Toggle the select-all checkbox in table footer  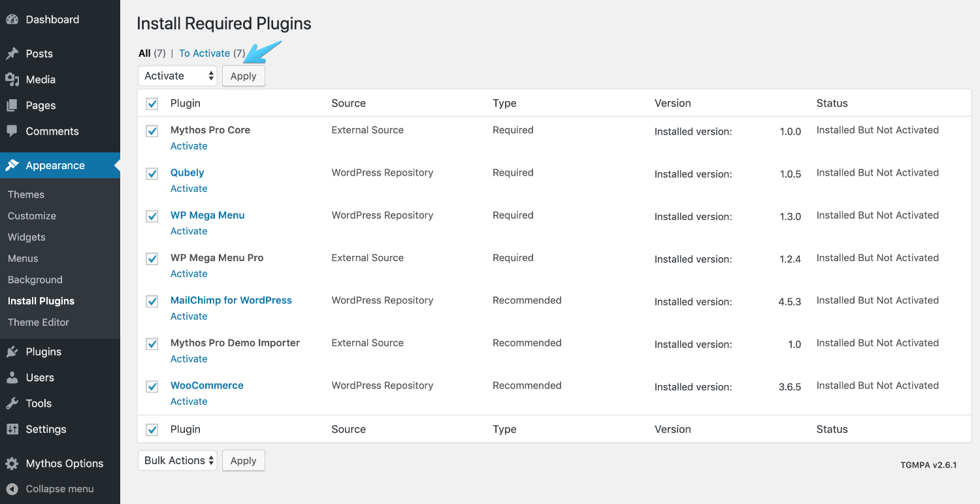coord(152,430)
